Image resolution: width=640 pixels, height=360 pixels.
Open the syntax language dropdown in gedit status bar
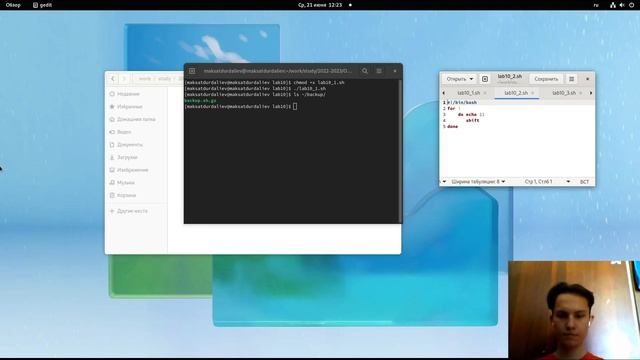[444, 182]
